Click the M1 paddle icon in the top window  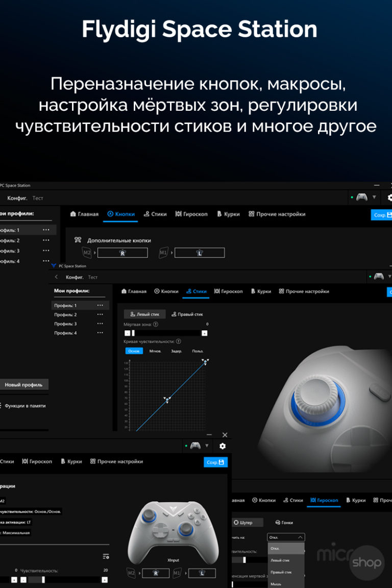coord(163,253)
